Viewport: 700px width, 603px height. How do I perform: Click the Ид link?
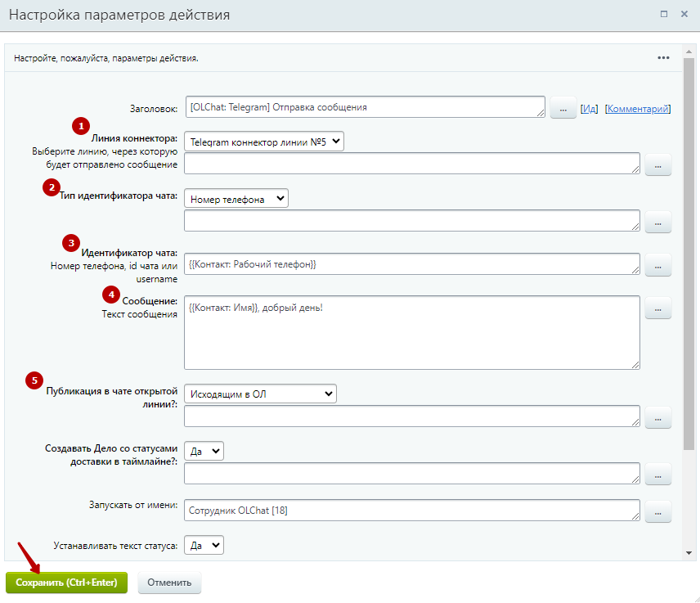point(589,109)
